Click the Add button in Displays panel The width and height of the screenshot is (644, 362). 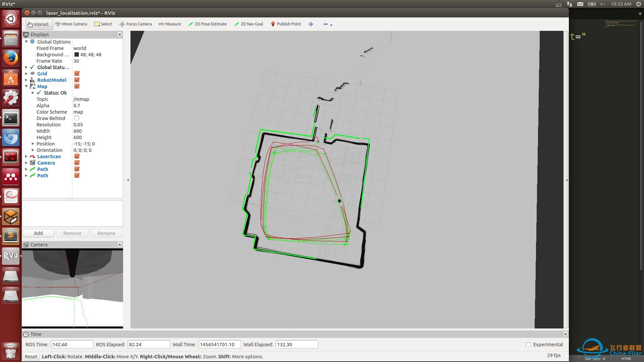point(38,233)
